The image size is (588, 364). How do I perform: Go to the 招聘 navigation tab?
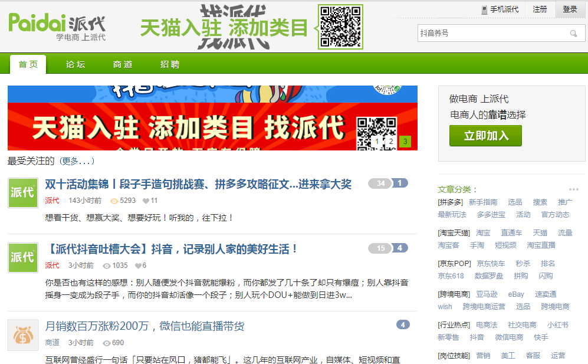point(170,64)
